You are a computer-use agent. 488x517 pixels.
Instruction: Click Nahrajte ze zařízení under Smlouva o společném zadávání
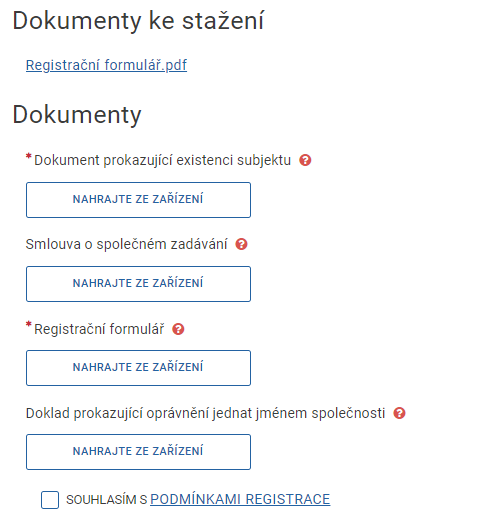[138, 284]
